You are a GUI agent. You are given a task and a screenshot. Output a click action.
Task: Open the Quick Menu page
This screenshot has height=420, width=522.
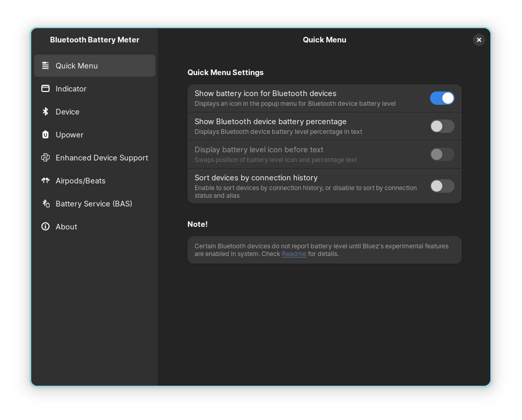tap(94, 65)
